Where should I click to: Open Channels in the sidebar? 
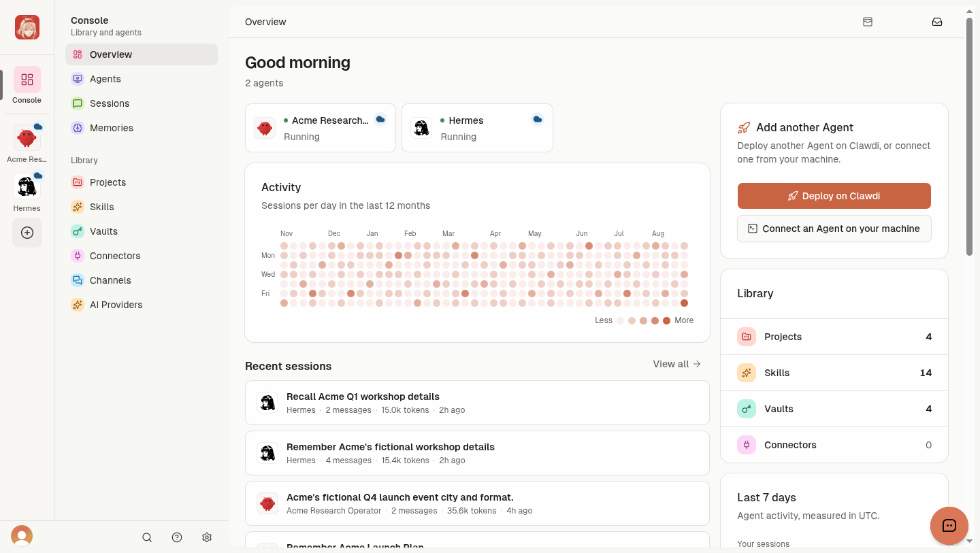(142, 280)
